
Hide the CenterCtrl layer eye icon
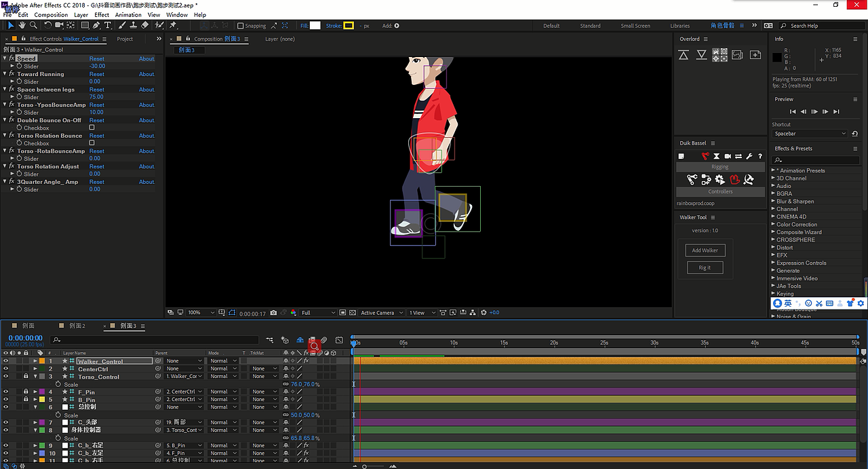[5, 369]
